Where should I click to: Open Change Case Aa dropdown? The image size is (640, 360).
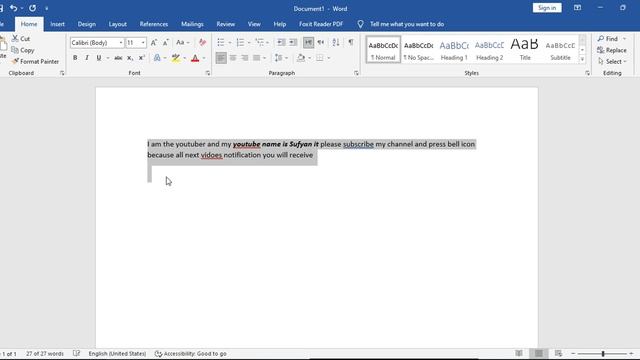[x=182, y=42]
